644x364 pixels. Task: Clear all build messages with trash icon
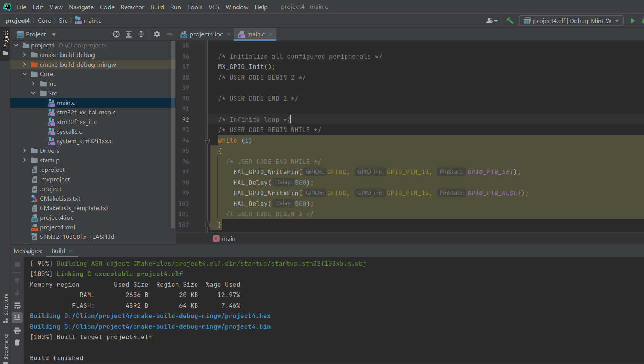pyautogui.click(x=17, y=342)
